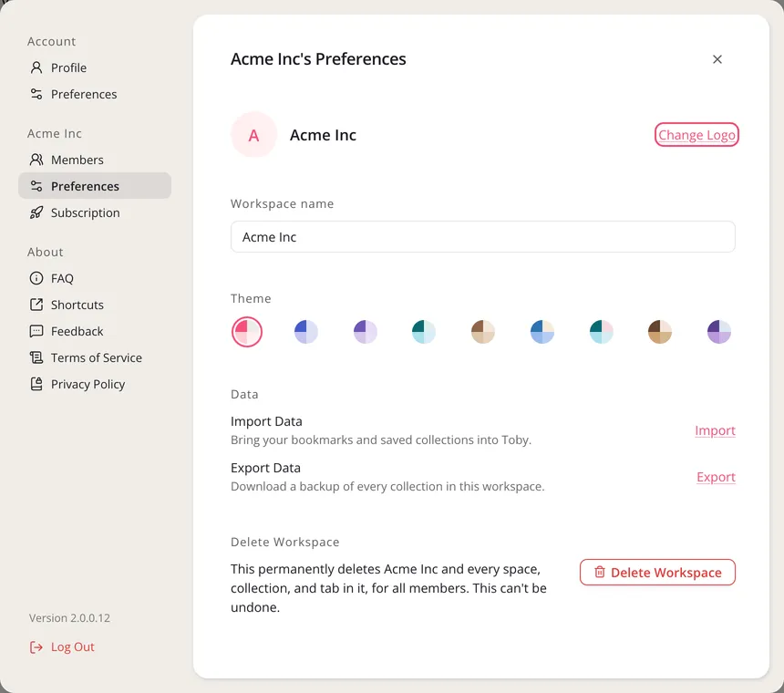Select the teal and light blue theme swatch

[x=424, y=332]
